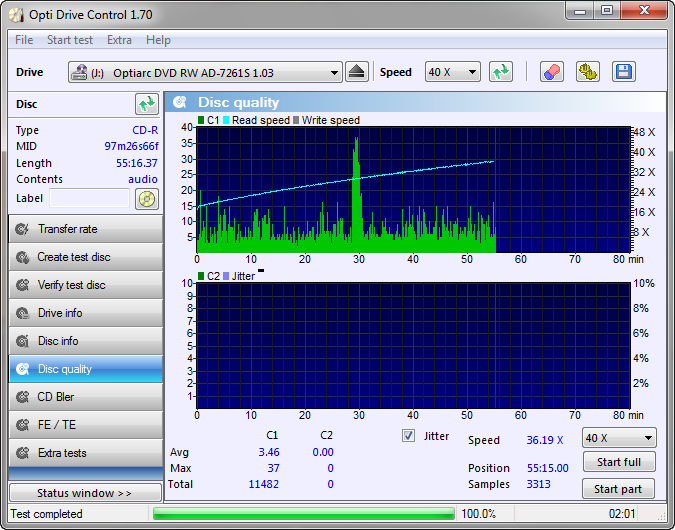Image resolution: width=675 pixels, height=530 pixels.
Task: Click the Disc info sidebar icon
Action: coord(22,341)
